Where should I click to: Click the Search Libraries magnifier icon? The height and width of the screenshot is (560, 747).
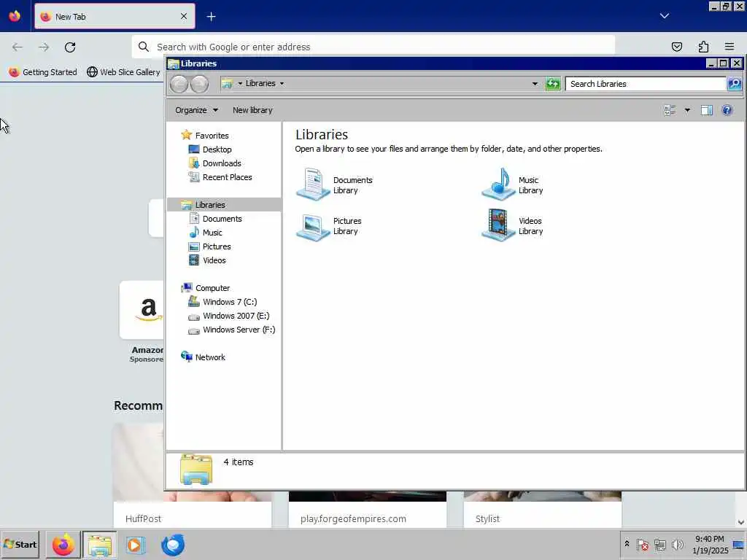point(734,84)
